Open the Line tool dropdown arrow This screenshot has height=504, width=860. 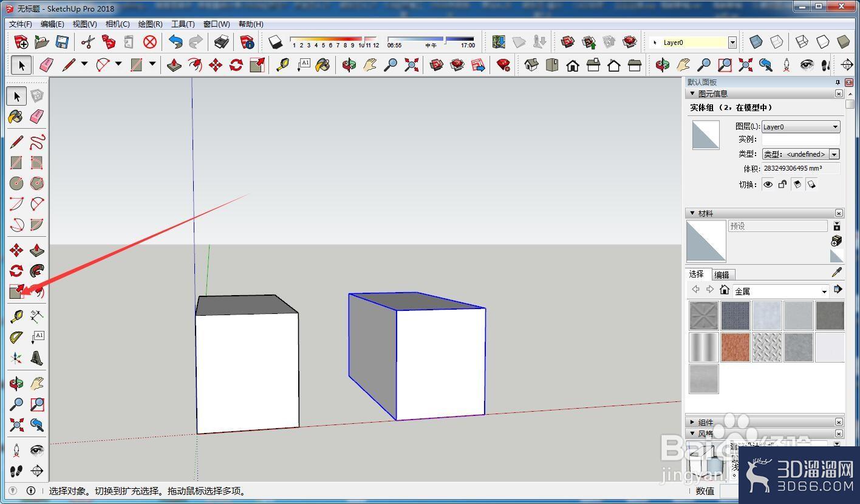pos(84,64)
